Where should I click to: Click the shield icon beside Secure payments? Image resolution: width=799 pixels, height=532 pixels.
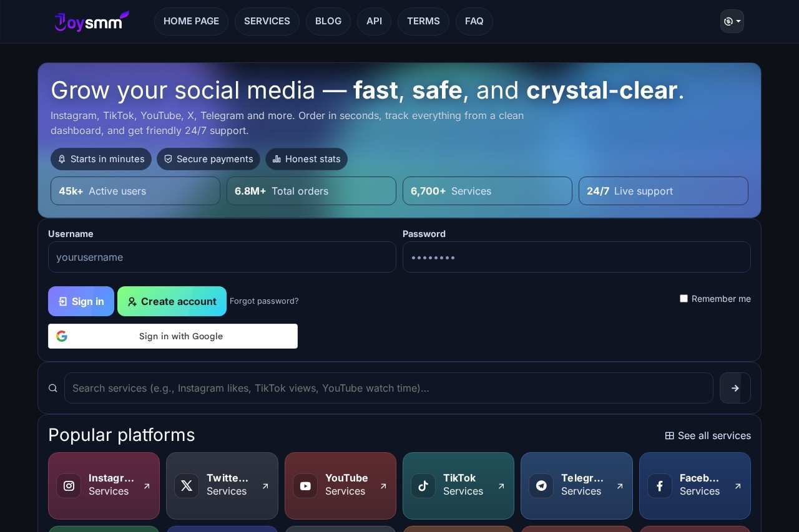(x=168, y=159)
